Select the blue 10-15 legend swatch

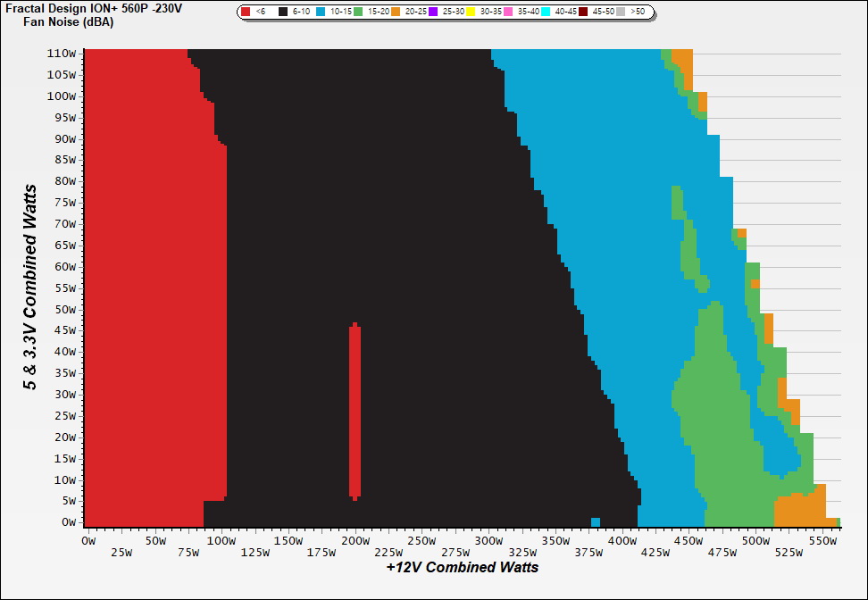coord(321,12)
